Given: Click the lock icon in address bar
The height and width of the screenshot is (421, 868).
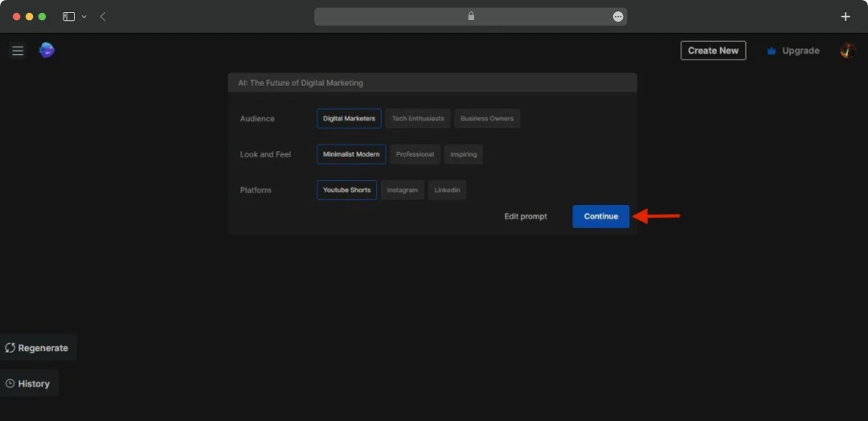Looking at the screenshot, I should pyautogui.click(x=471, y=16).
